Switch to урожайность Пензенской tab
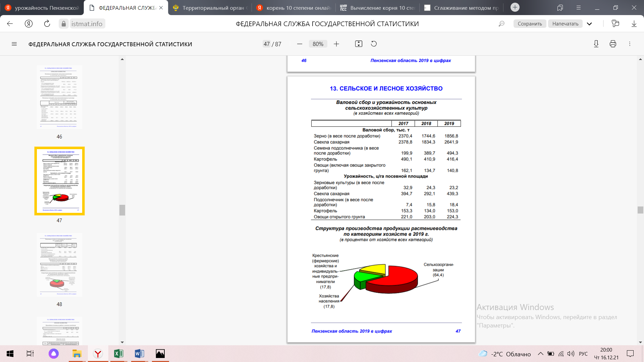 [42, 8]
